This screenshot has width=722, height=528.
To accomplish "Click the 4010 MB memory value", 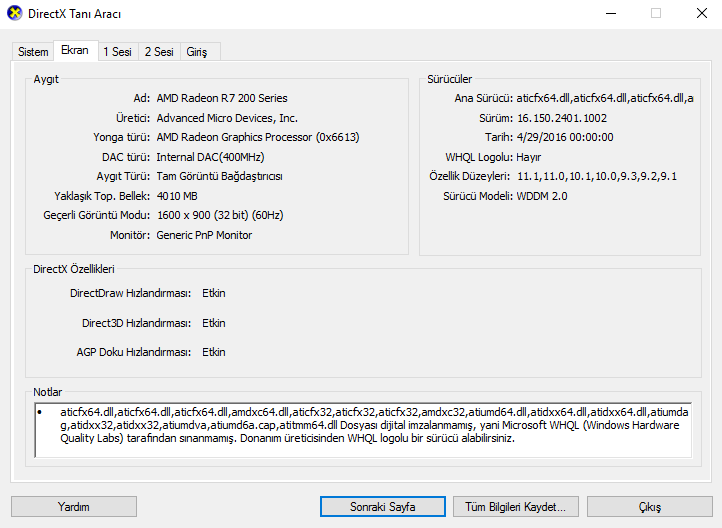I will (x=177, y=196).
